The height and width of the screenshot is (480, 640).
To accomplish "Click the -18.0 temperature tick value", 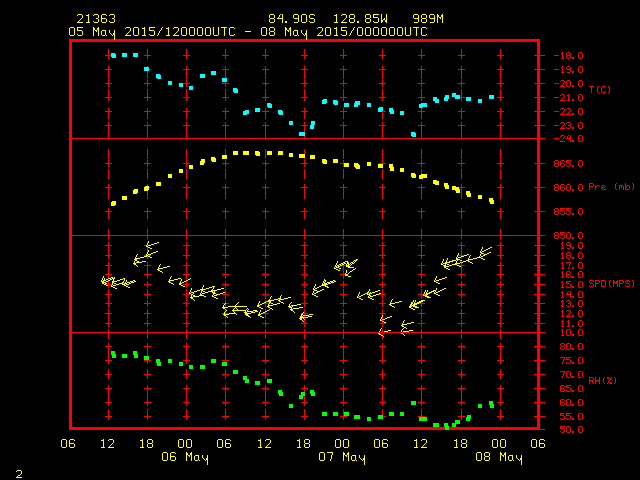I will 569,56.
